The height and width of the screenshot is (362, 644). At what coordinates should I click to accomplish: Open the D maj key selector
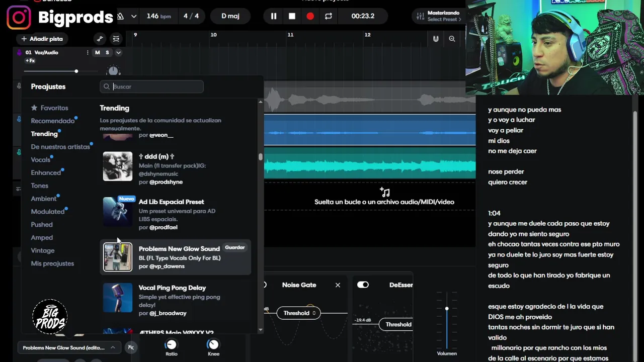(230, 16)
